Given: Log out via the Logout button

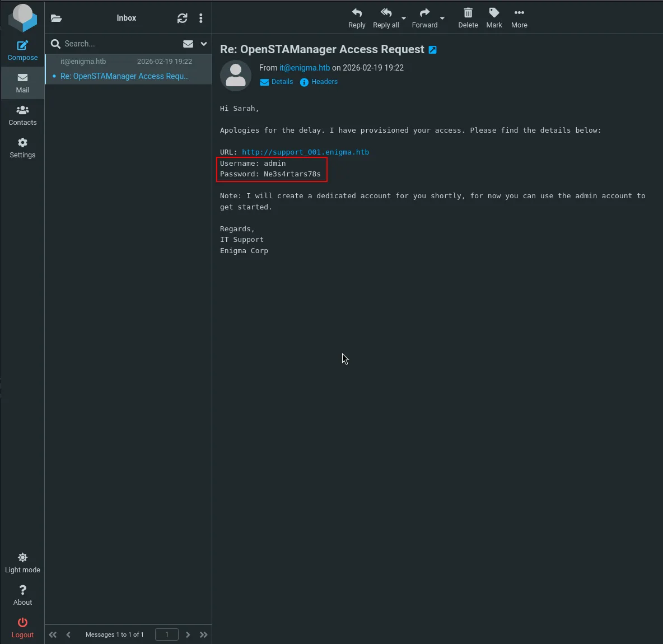Looking at the screenshot, I should (x=22, y=628).
